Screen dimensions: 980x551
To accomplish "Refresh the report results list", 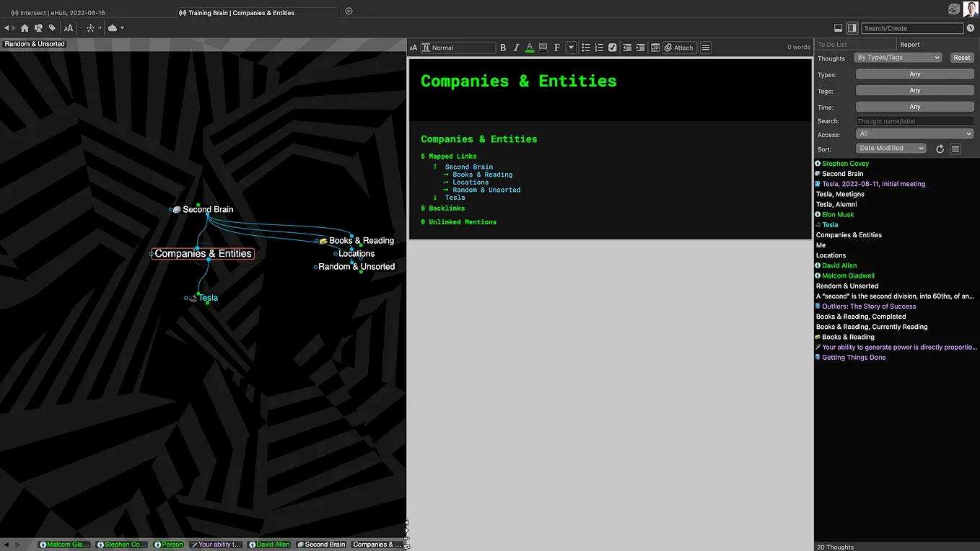I will click(x=940, y=149).
